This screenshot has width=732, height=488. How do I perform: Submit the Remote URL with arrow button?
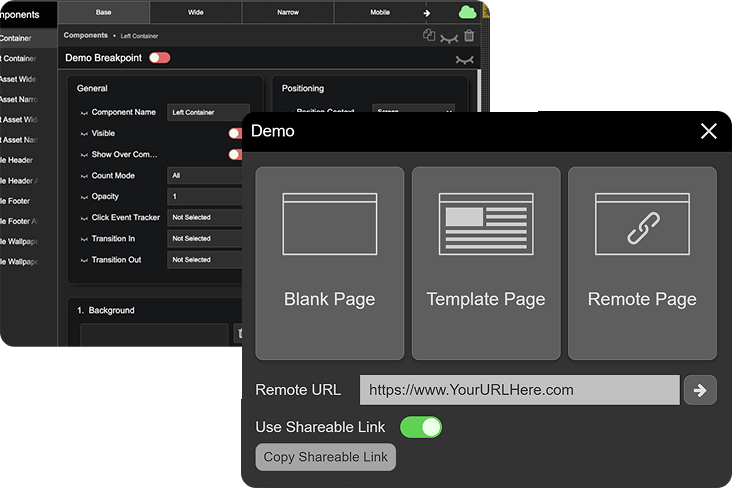(700, 390)
